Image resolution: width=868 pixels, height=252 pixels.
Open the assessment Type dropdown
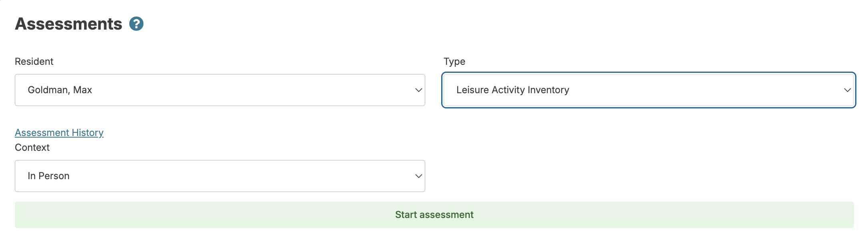(648, 90)
